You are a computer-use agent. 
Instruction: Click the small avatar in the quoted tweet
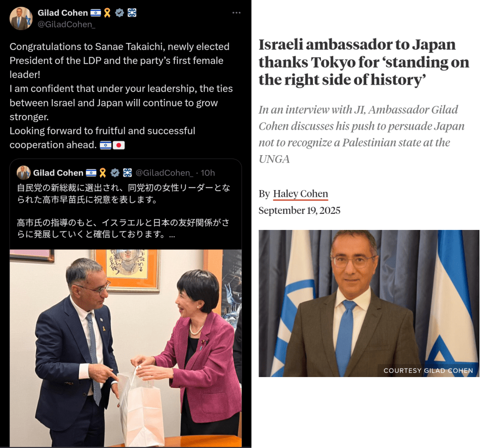click(24, 173)
